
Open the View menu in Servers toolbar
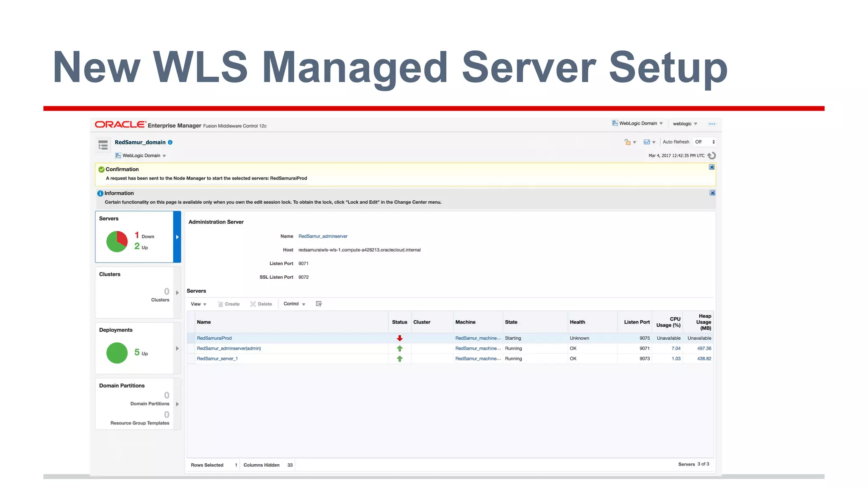(198, 304)
